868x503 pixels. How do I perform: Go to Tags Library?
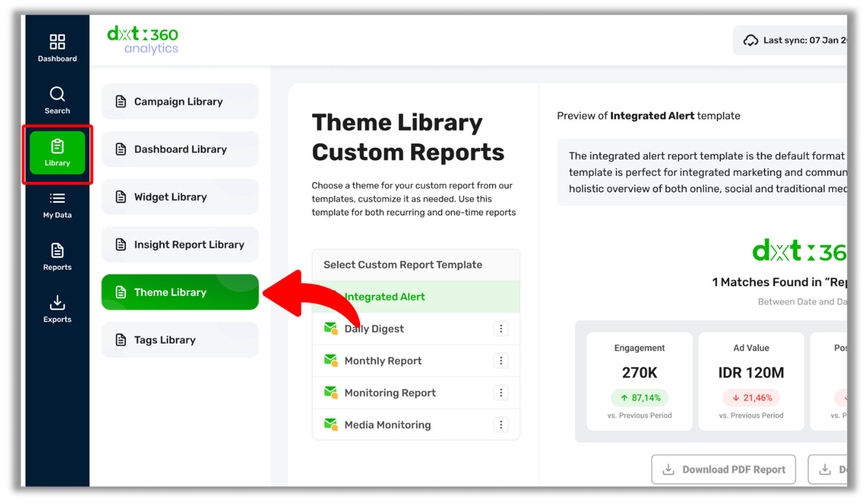click(x=180, y=340)
